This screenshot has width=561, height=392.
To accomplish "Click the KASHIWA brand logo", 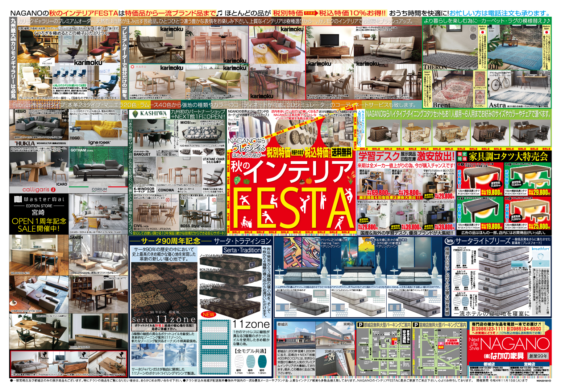I will pyautogui.click(x=149, y=114).
